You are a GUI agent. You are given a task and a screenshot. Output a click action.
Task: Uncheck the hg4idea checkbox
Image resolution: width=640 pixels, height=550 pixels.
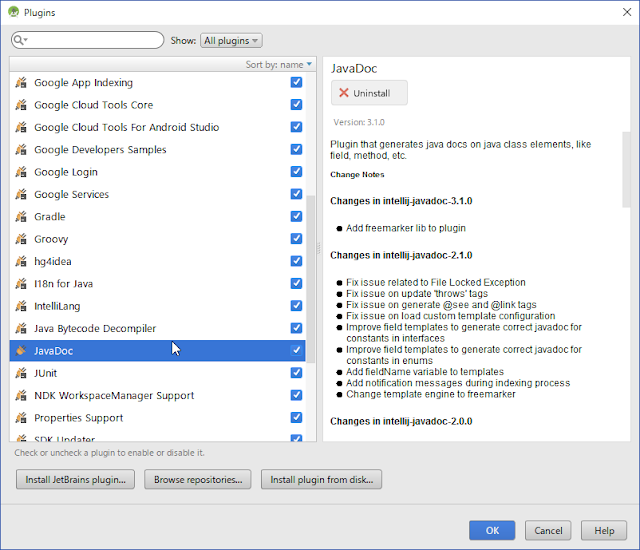pos(296,261)
